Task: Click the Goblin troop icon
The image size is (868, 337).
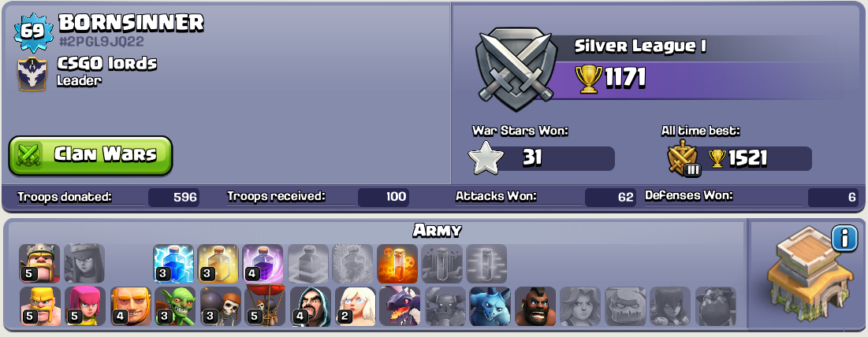Action: coord(174,306)
